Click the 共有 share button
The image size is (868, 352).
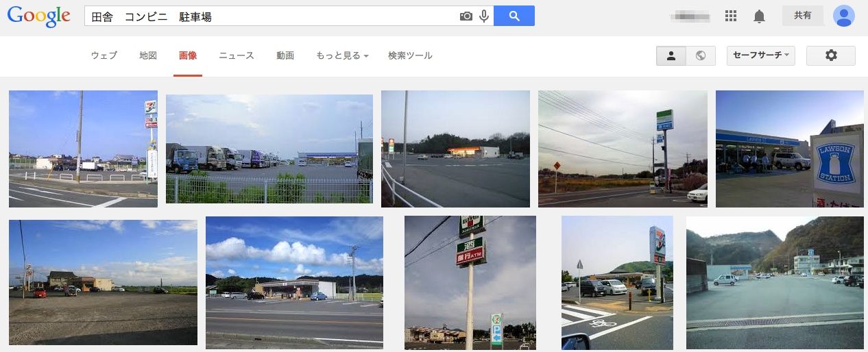[x=803, y=16]
